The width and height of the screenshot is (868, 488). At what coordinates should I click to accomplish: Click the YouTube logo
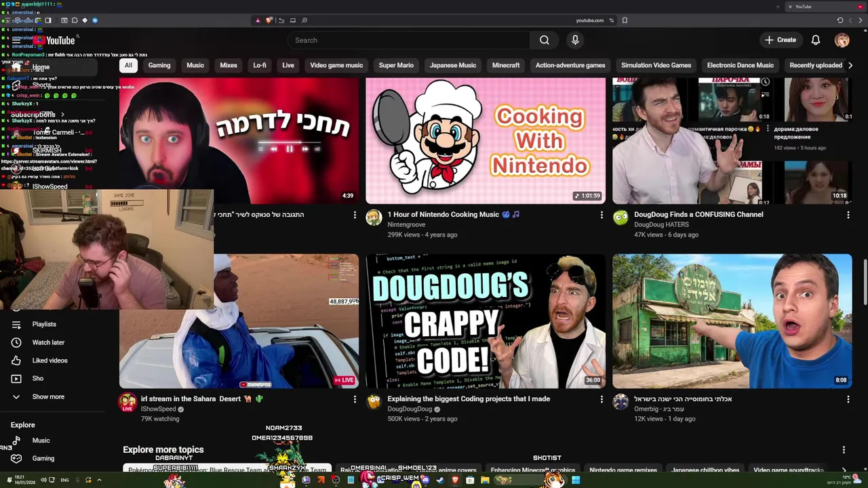pyautogui.click(x=54, y=41)
